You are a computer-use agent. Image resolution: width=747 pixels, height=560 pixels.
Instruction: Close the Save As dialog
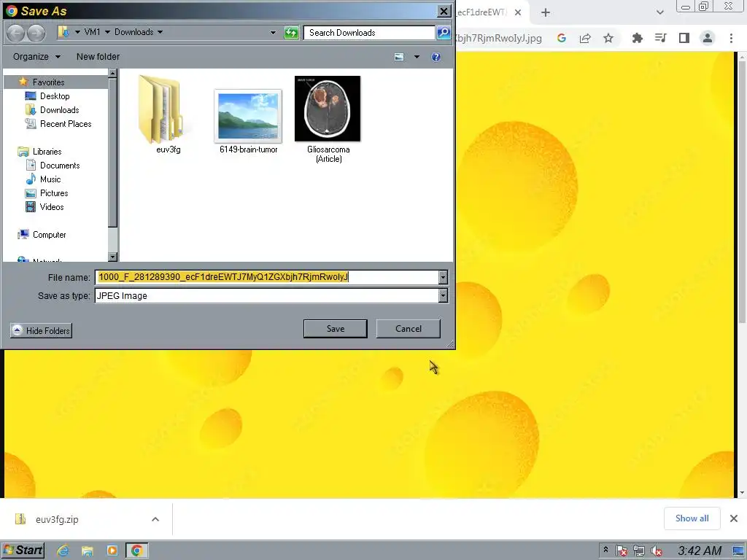pyautogui.click(x=444, y=11)
